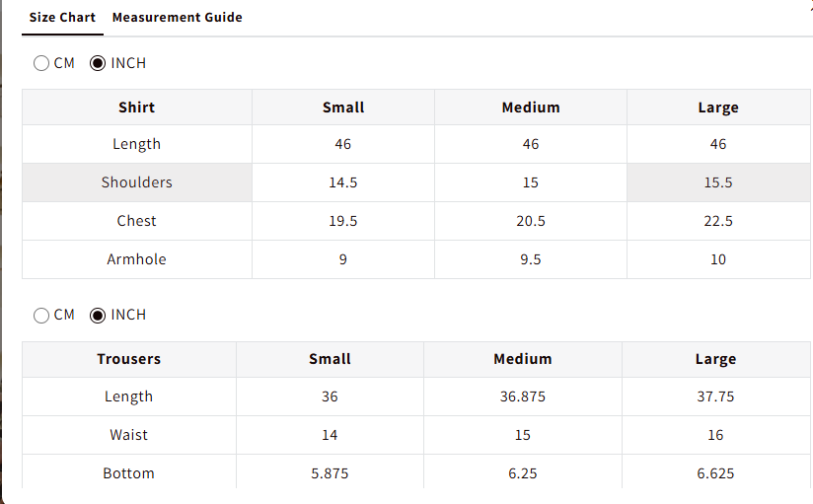813x504 pixels.
Task: Click the Trousers Bottom row label
Action: (x=128, y=473)
